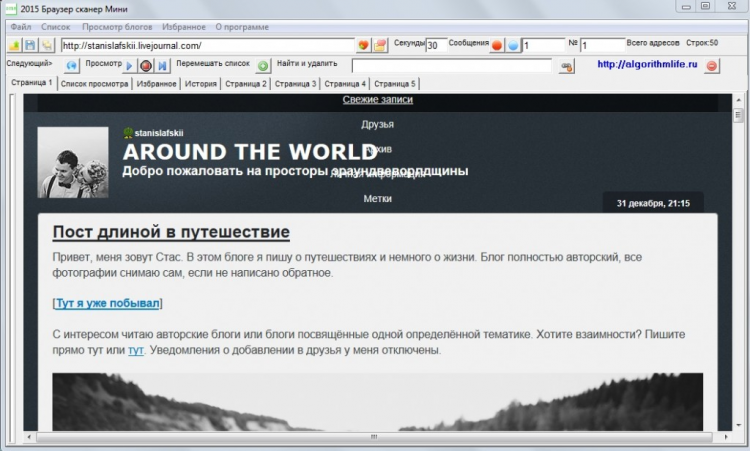This screenshot has width=750, height=451.
Task: Click the stanislafskii username link
Action: pyautogui.click(x=159, y=133)
